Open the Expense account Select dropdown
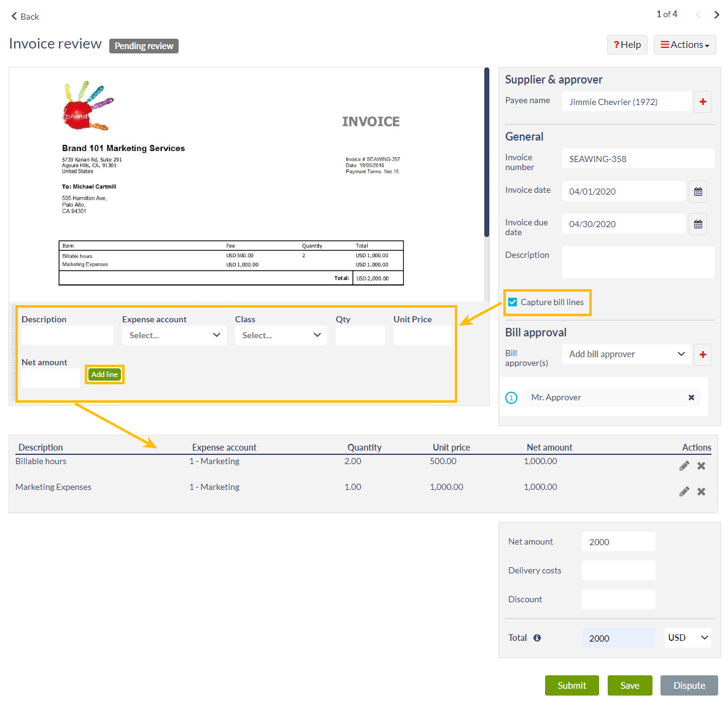728x706 pixels. [174, 335]
